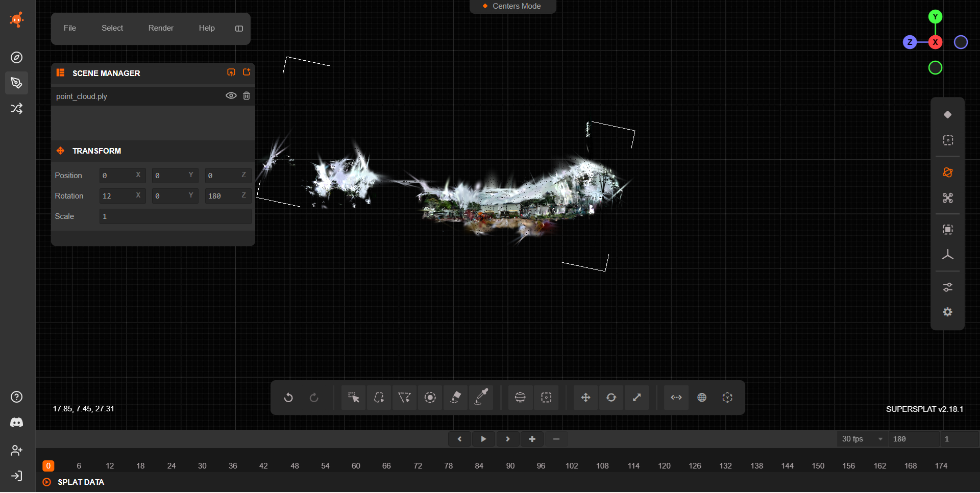980x493 pixels.
Task: Open the Render menu
Action: click(161, 28)
